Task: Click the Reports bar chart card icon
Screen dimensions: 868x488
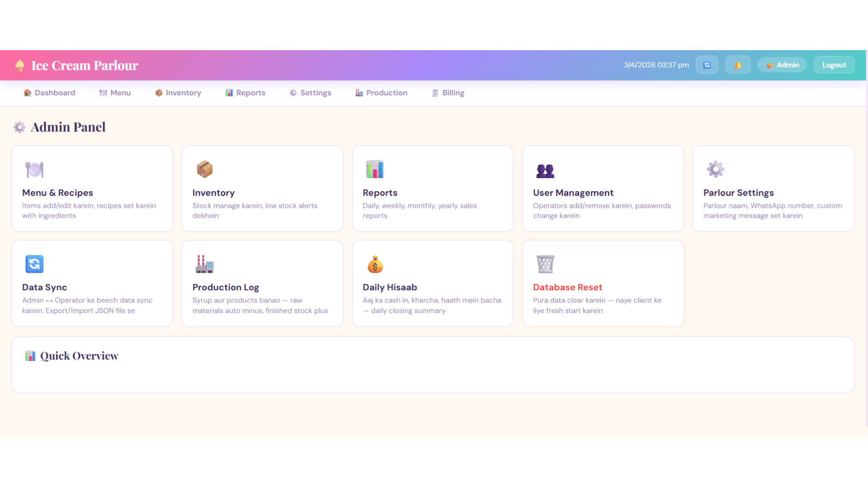Action: tap(375, 169)
